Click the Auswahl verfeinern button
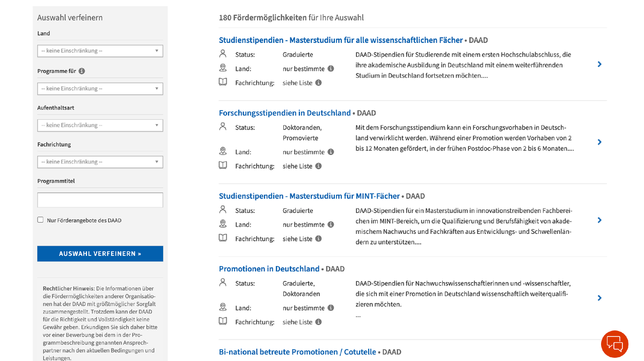The height and width of the screenshot is (361, 644). coord(100,254)
